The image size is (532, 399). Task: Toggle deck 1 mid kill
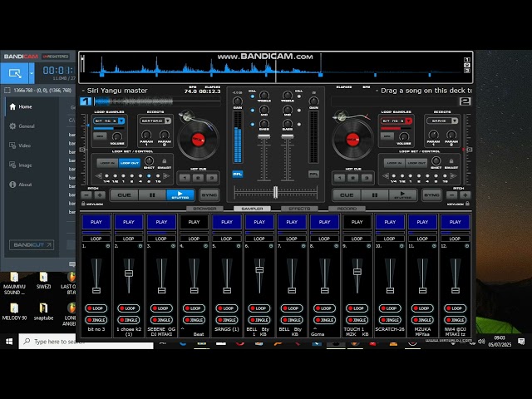pos(253,111)
